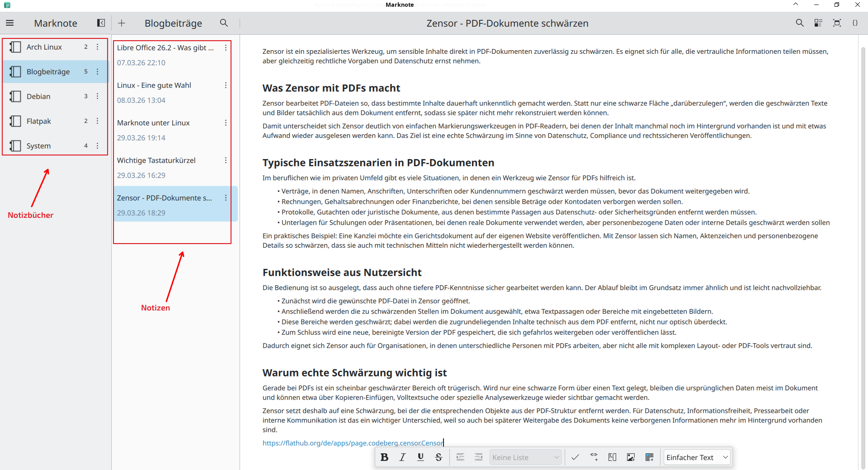
Task: Collapse the notebooks sidebar panel
Action: pos(101,23)
